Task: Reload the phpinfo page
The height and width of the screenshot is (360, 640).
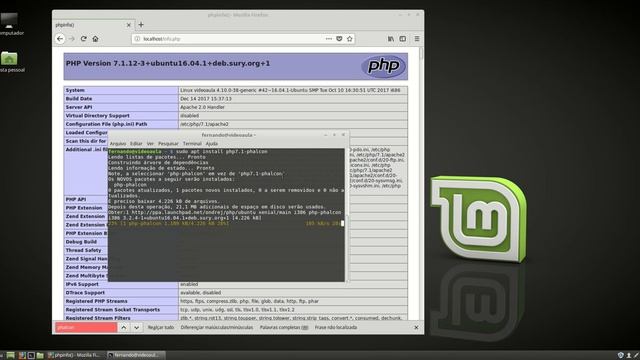Action: (x=84, y=39)
